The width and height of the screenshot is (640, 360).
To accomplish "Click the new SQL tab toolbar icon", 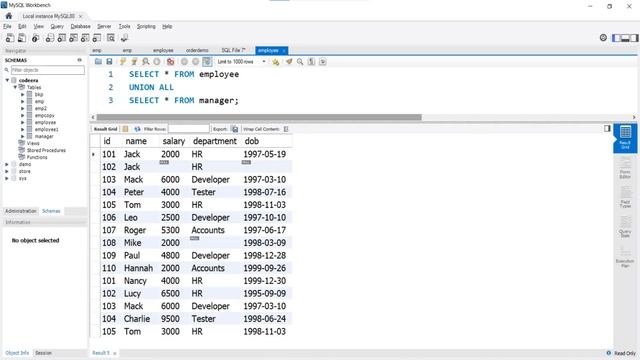I will coord(10,38).
